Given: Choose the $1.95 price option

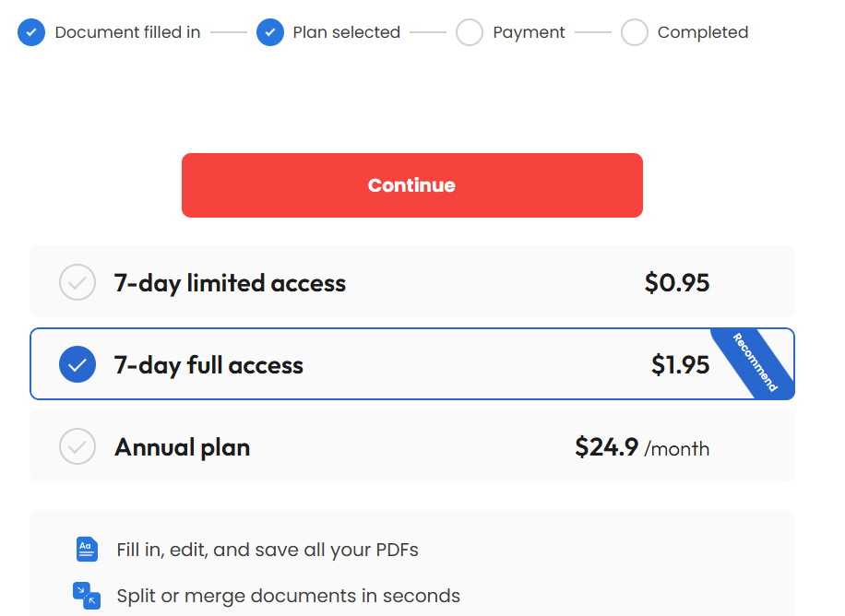Looking at the screenshot, I should 680,364.
